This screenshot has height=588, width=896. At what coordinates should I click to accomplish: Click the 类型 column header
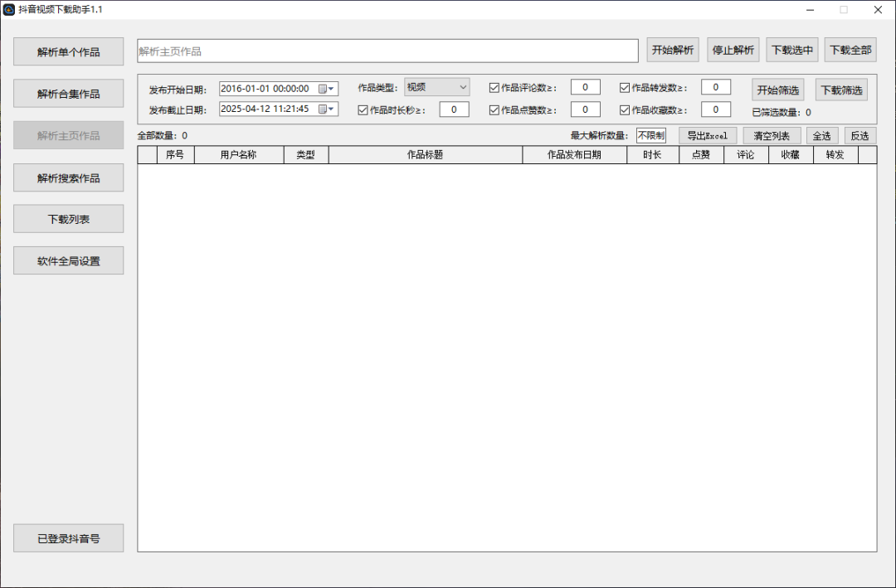305,155
